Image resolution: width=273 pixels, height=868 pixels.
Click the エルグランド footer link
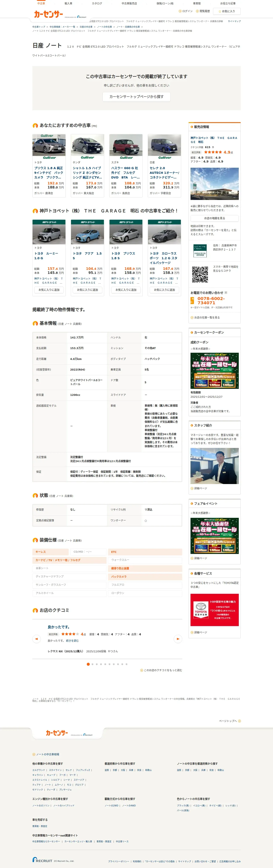tap(38, 770)
